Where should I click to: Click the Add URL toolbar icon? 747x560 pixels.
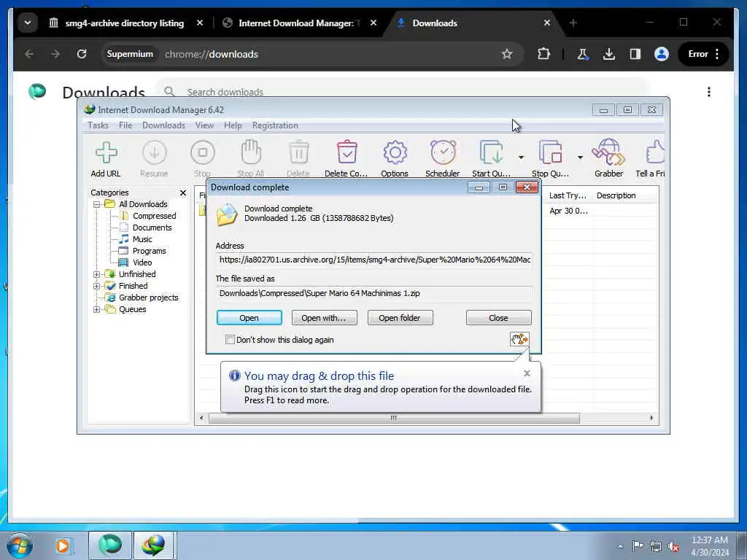[x=106, y=153]
